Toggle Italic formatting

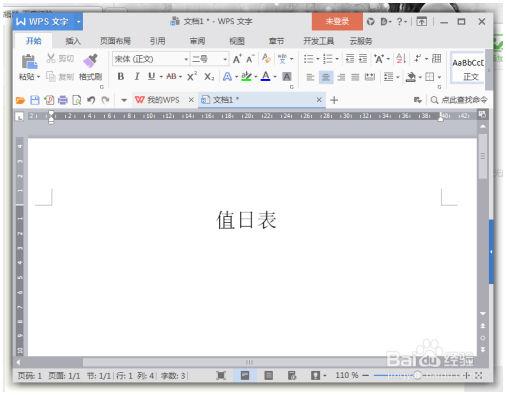(137, 77)
